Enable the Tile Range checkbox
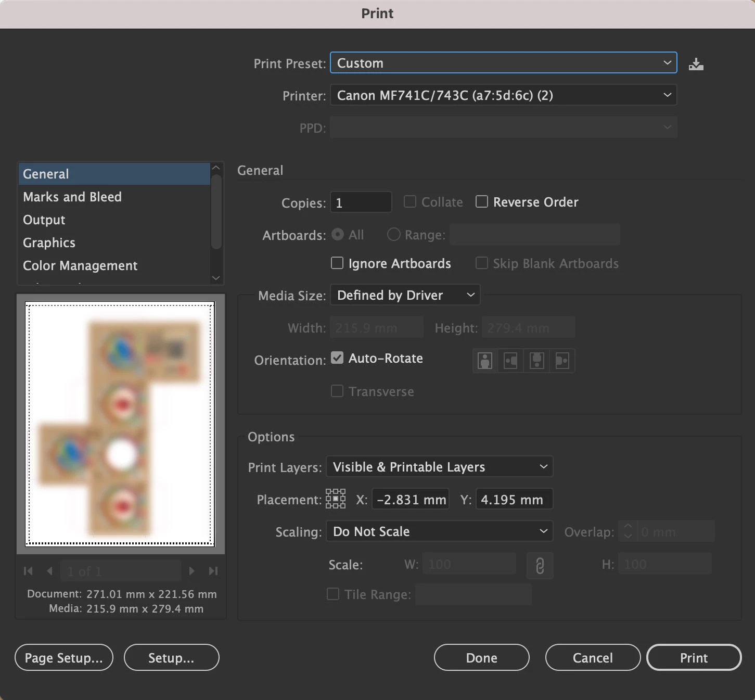This screenshot has width=755, height=700. point(333,594)
